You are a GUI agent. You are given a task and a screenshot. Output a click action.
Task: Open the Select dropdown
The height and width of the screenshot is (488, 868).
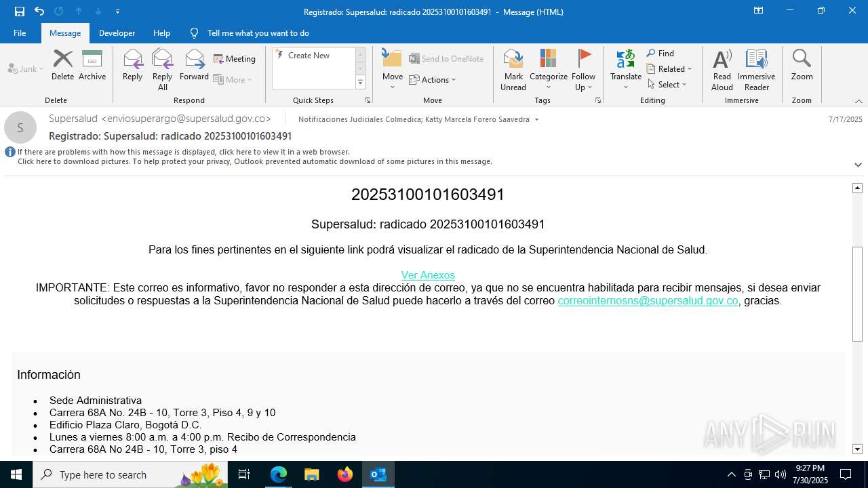pyautogui.click(x=667, y=85)
